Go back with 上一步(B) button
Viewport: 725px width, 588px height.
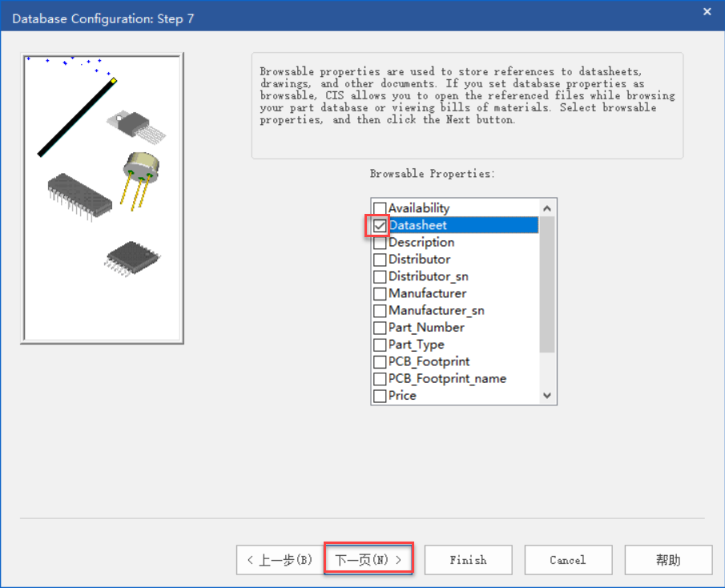(278, 560)
